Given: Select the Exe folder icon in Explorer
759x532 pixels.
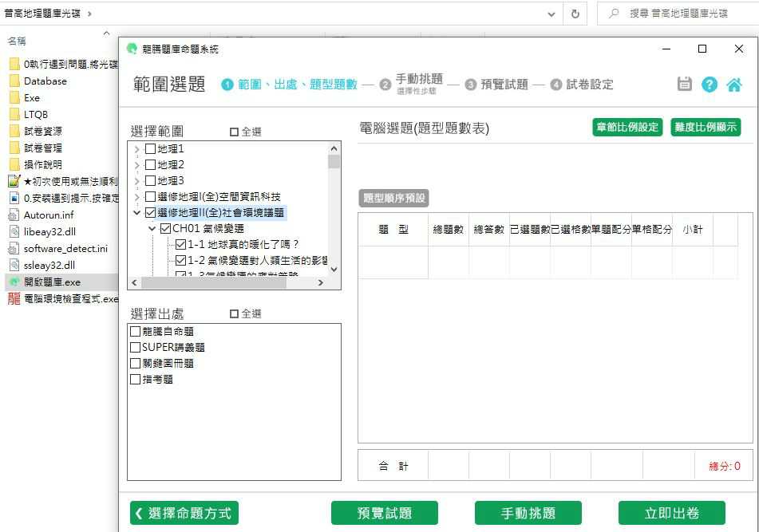Looking at the screenshot, I should click(14, 97).
